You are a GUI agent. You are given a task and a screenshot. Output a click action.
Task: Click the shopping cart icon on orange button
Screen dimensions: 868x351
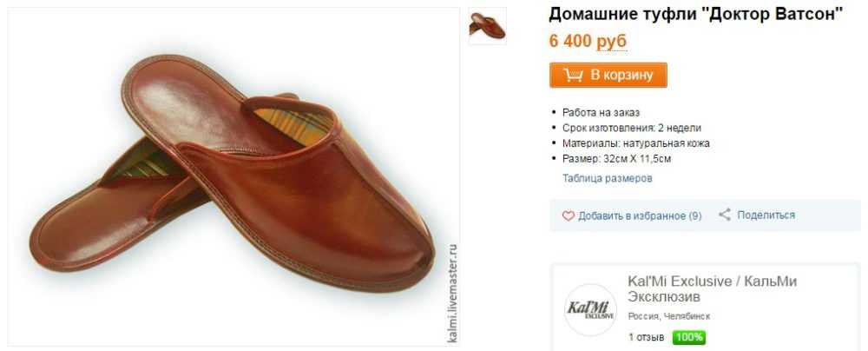tap(573, 76)
